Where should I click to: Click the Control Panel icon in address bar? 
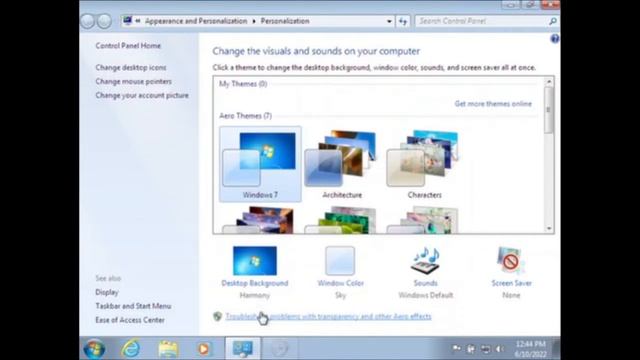tap(128, 20)
